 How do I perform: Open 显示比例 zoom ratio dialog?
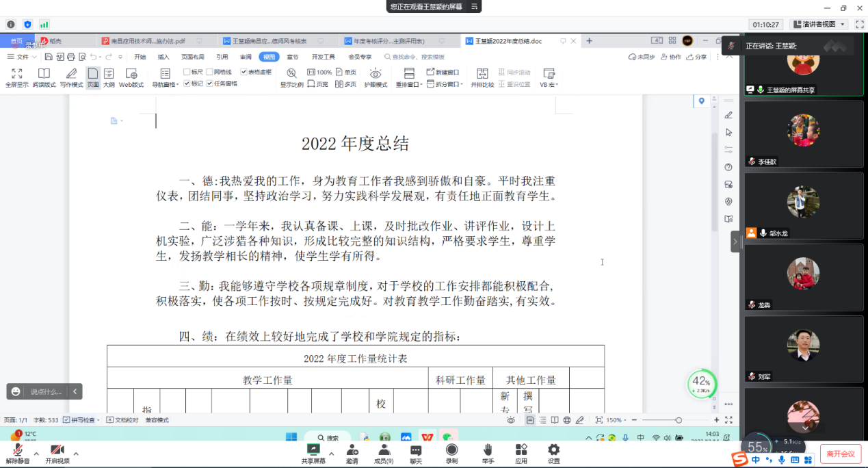point(291,77)
